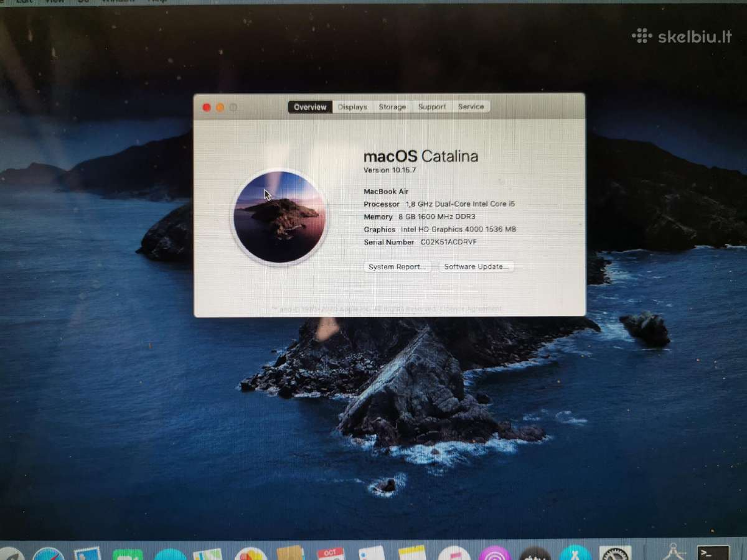Open the Applications folder in the Dock
This screenshot has height=560, width=747.
674,551
